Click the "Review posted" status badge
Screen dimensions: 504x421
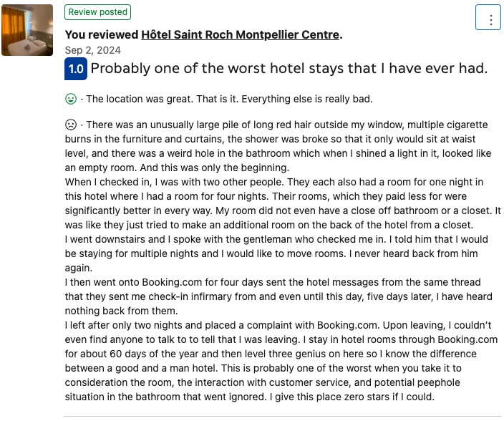(x=97, y=12)
